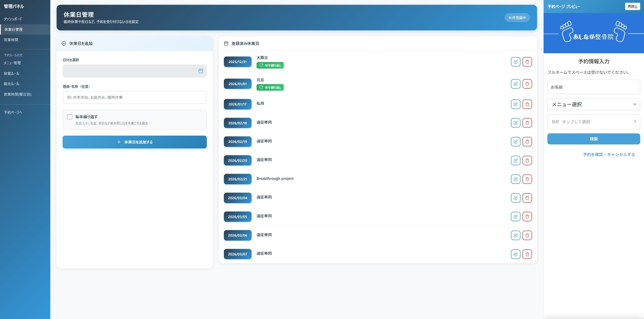The height and width of the screenshot is (319, 644).
Task: Open the メニュー選択 dropdown
Action: pos(593,104)
